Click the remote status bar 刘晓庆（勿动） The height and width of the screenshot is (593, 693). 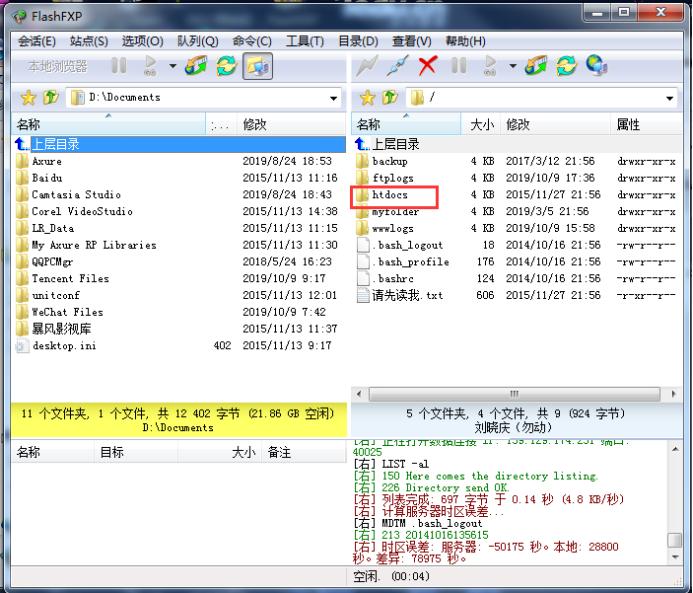(513, 427)
